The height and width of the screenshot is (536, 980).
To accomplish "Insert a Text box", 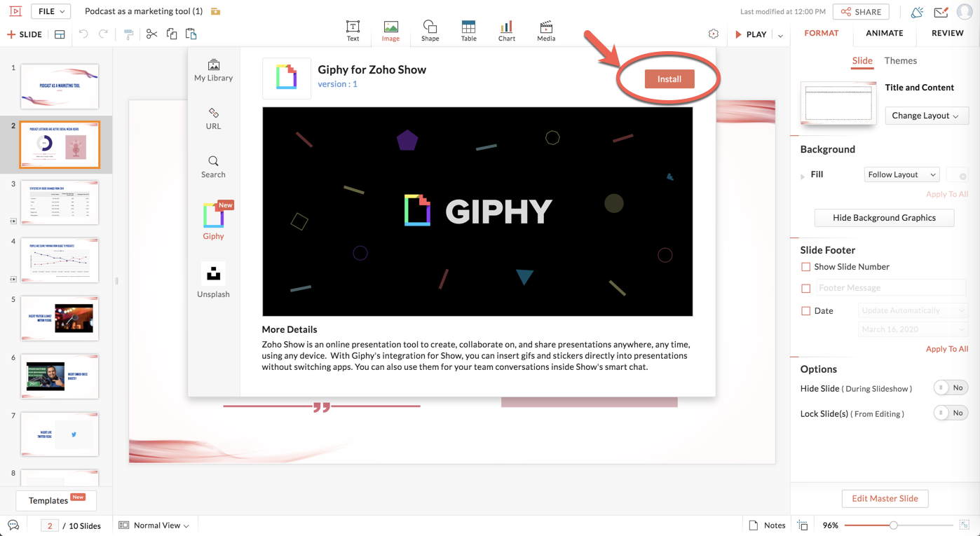I will 353,31.
